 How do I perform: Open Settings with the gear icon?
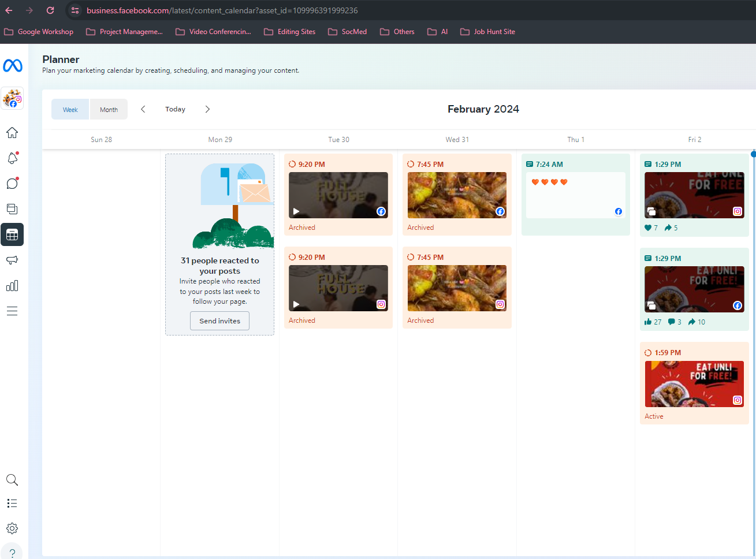(12, 528)
